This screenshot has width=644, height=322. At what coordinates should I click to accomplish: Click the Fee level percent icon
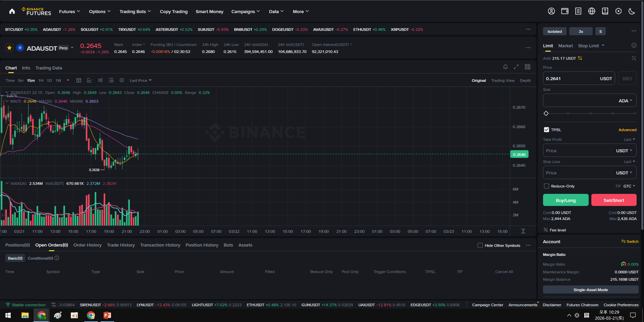pyautogui.click(x=546, y=230)
